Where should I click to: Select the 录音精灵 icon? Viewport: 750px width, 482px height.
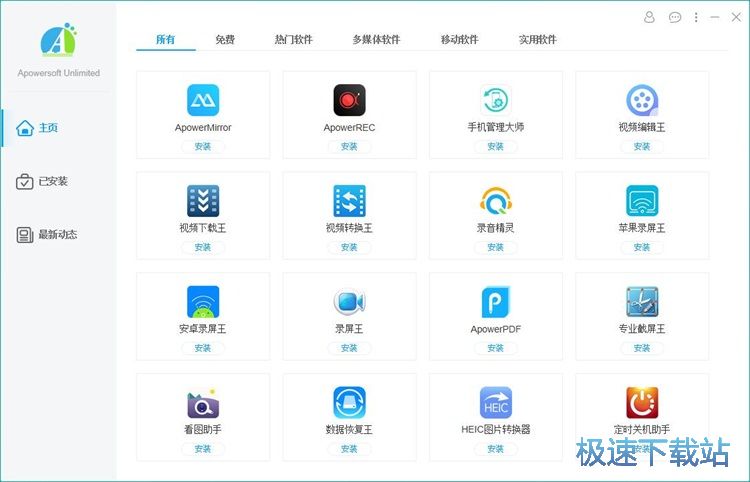coord(495,201)
